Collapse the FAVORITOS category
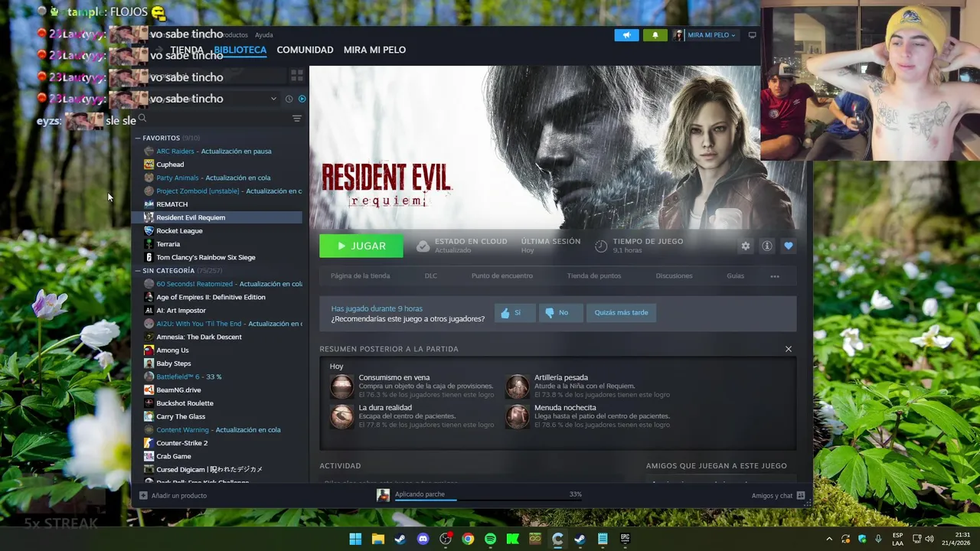This screenshot has width=980, height=551. tap(138, 138)
